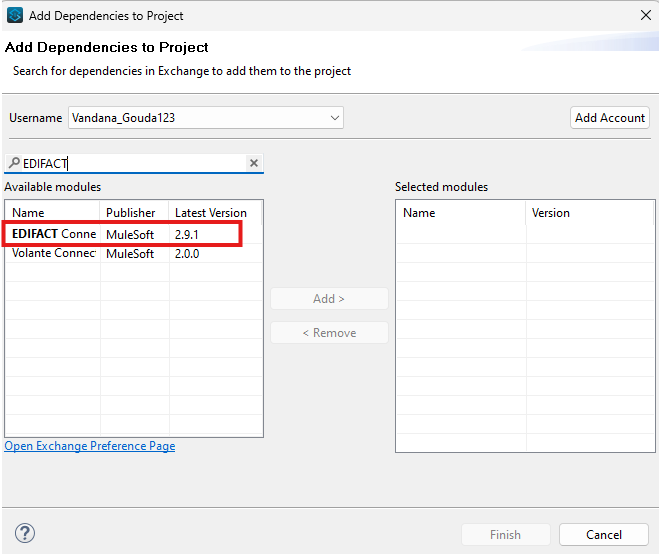Viewport: 659px width, 554px height.
Task: Sort by Publisher column header
Action: pyautogui.click(x=134, y=213)
